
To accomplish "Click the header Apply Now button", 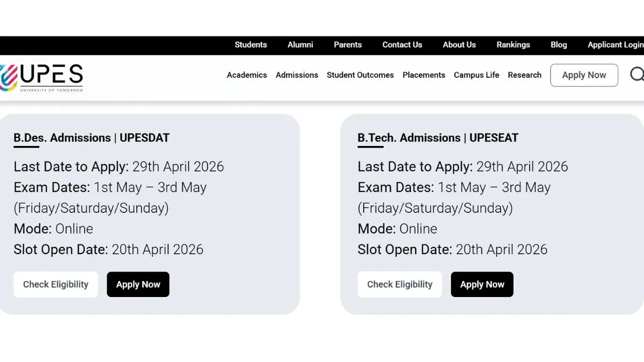I will [x=584, y=75].
